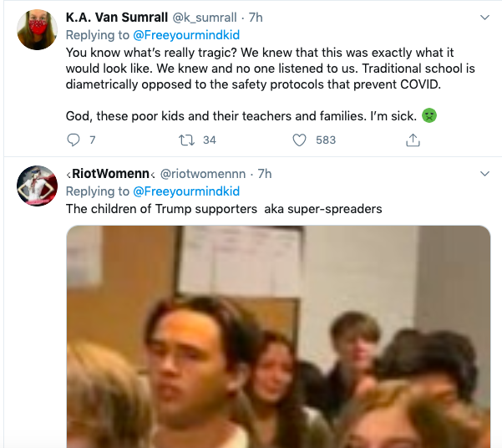Like the tweet with 583 likes
Viewport: 502px width, 448px height.
click(x=299, y=140)
